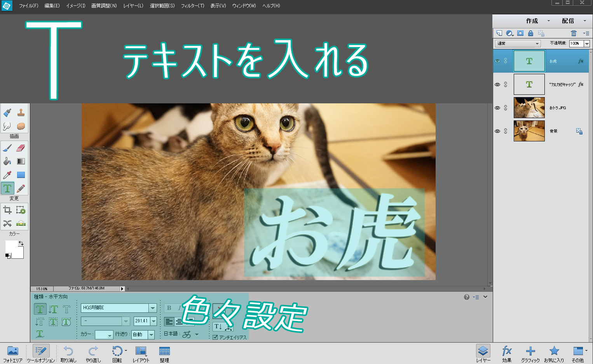
Task: Open フィルター(T) menu
Action: tap(192, 6)
